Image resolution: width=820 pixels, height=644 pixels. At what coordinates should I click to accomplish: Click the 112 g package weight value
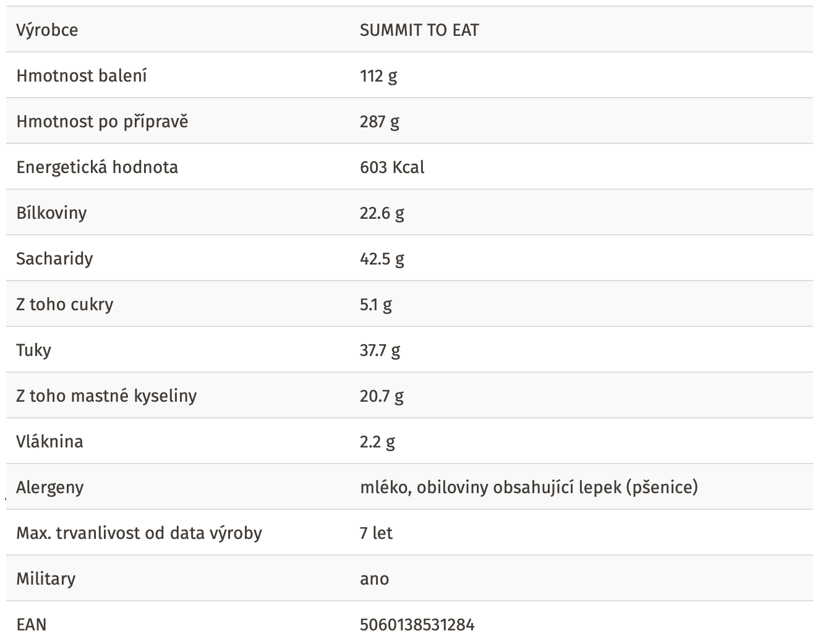point(378,76)
